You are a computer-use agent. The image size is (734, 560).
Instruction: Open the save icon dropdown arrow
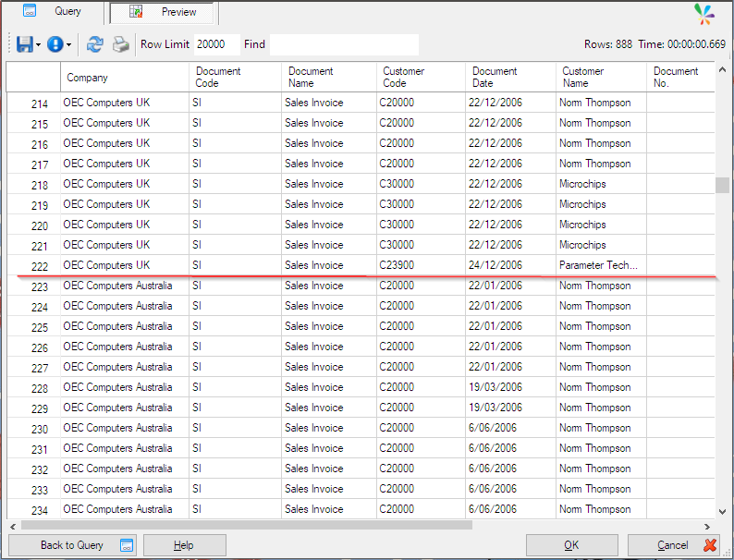point(39,45)
